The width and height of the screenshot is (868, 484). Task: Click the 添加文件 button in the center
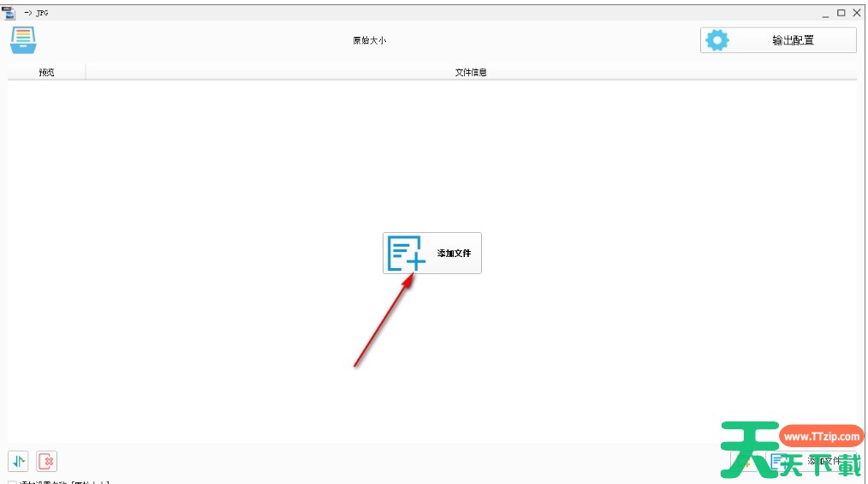click(x=431, y=253)
